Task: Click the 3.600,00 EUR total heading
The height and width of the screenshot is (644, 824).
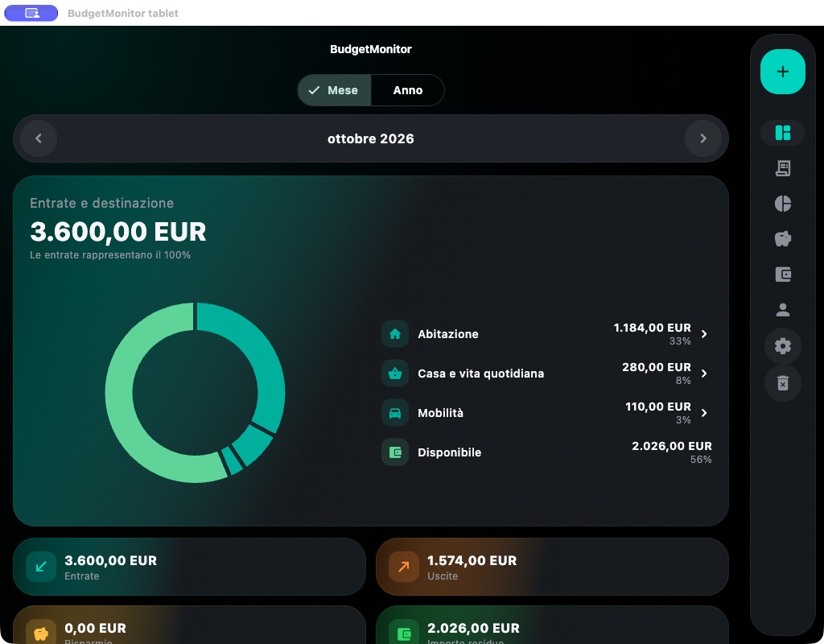Action: point(118,232)
